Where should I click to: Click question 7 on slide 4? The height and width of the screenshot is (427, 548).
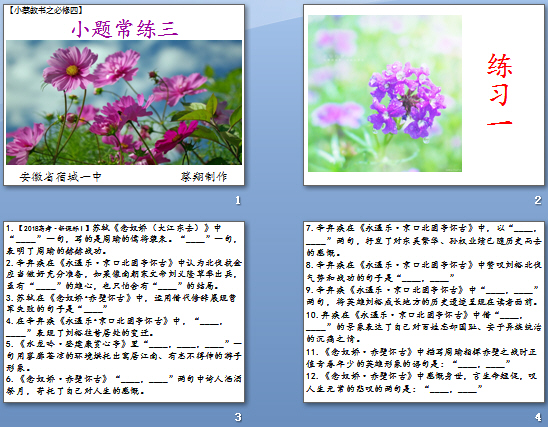coord(424,240)
